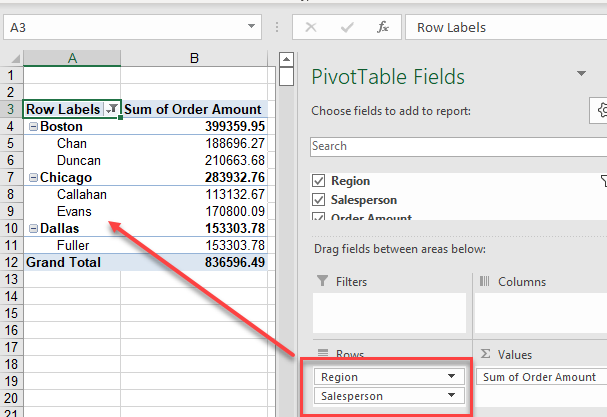Collapse the Boston group
This screenshot has height=417, width=607.
[33, 127]
